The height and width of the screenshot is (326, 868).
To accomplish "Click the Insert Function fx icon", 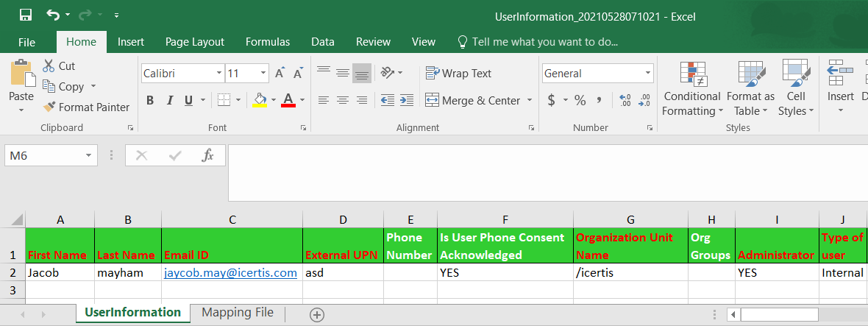I will tap(208, 155).
